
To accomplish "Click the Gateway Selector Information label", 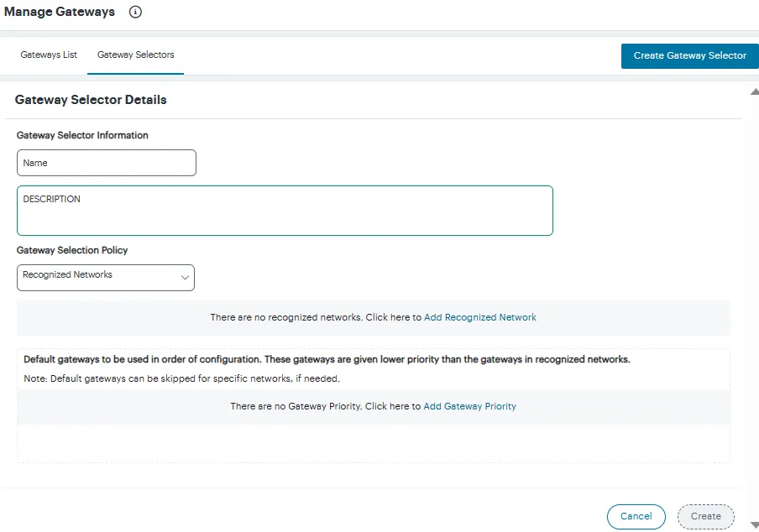I will 82,135.
